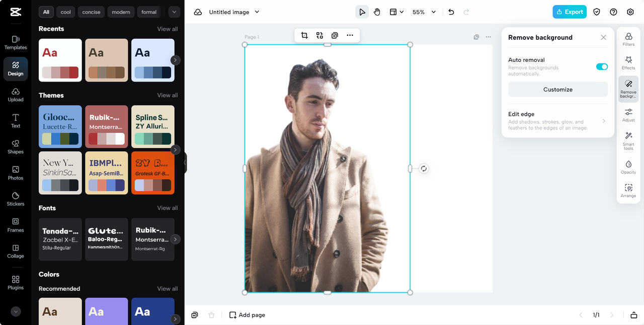This screenshot has width=644, height=325.
Task: Open the Collage sidebar panel
Action: point(16,252)
